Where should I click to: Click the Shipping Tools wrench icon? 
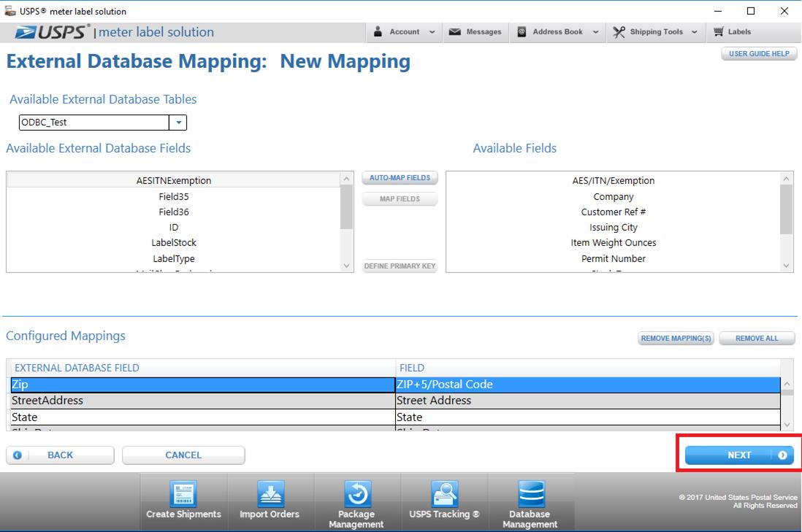(619, 31)
